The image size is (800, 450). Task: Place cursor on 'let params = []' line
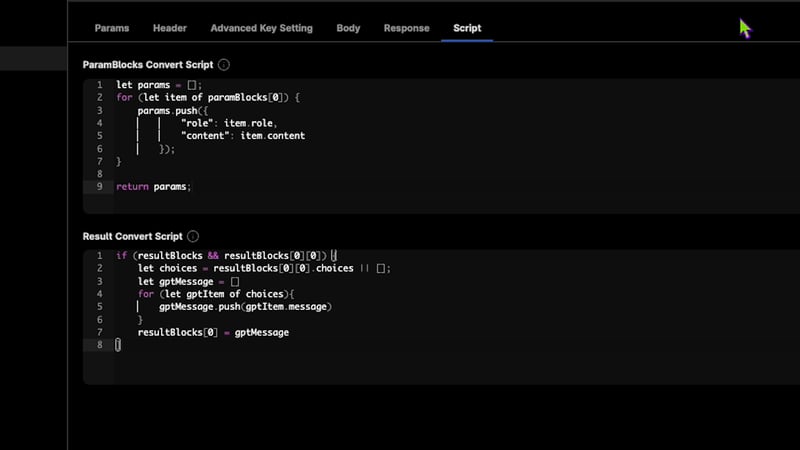point(160,85)
